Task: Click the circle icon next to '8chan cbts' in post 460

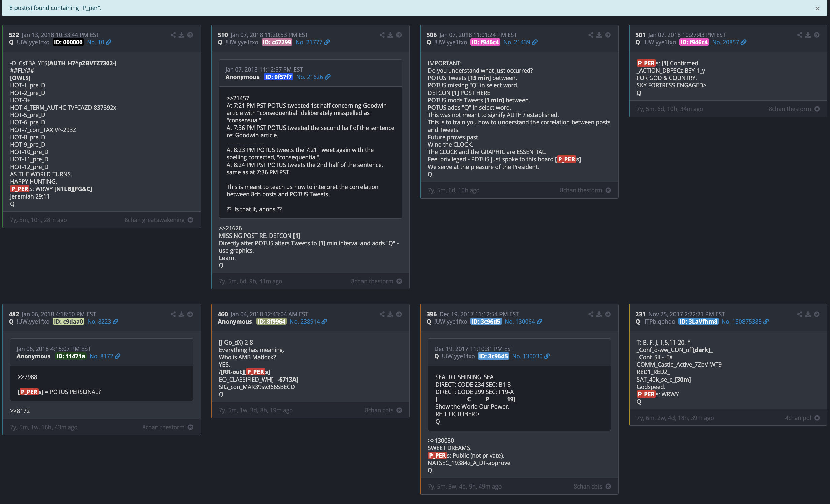Action: tap(400, 410)
